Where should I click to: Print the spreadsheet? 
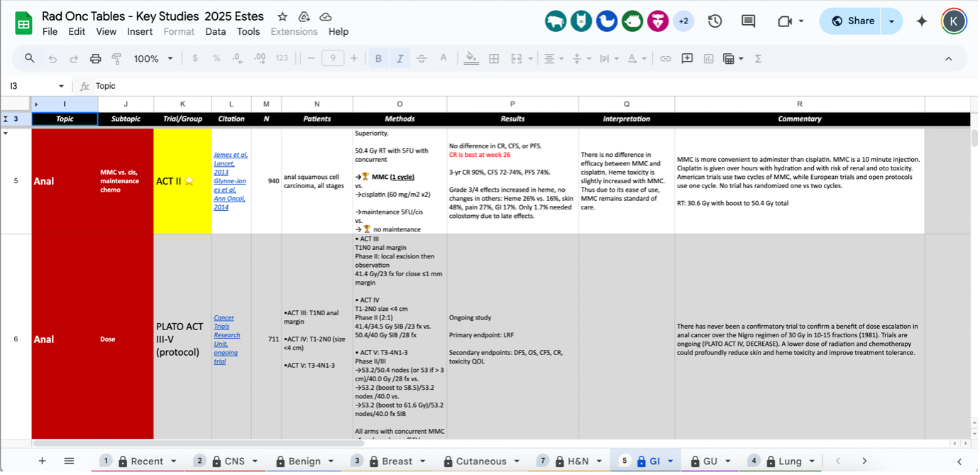point(96,58)
